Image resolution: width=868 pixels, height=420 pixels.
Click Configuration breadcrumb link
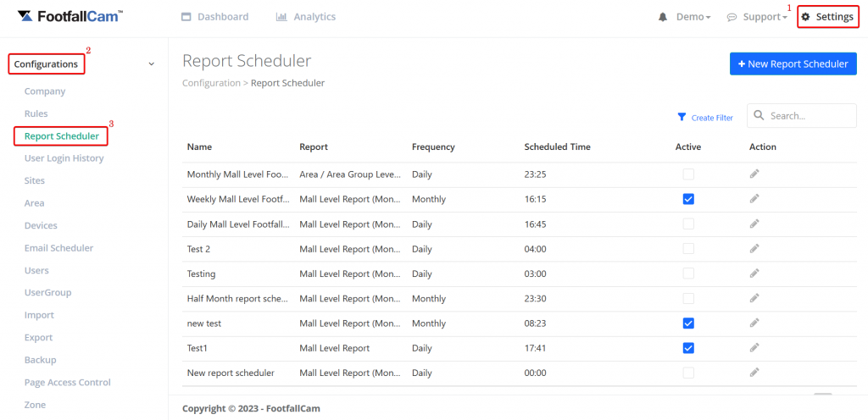tap(211, 83)
